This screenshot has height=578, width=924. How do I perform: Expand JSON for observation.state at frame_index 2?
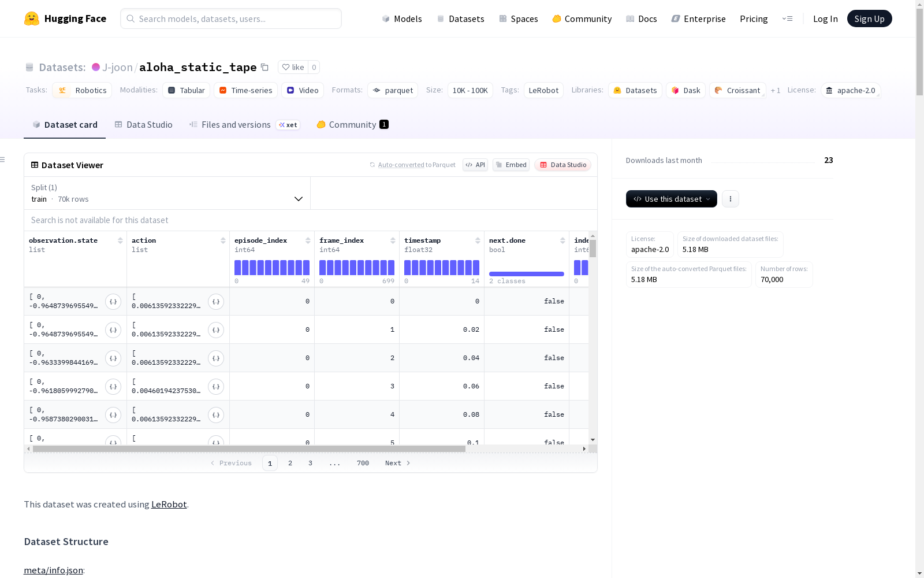[113, 358]
